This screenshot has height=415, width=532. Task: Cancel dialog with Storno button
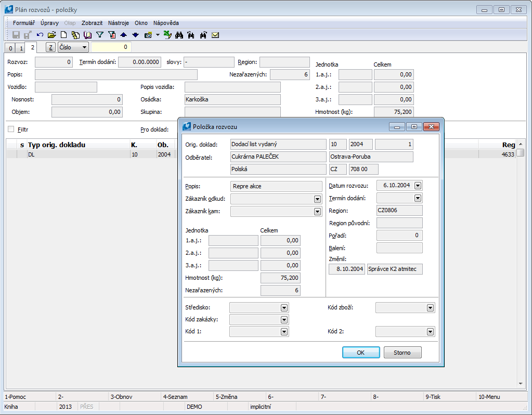(x=402, y=353)
